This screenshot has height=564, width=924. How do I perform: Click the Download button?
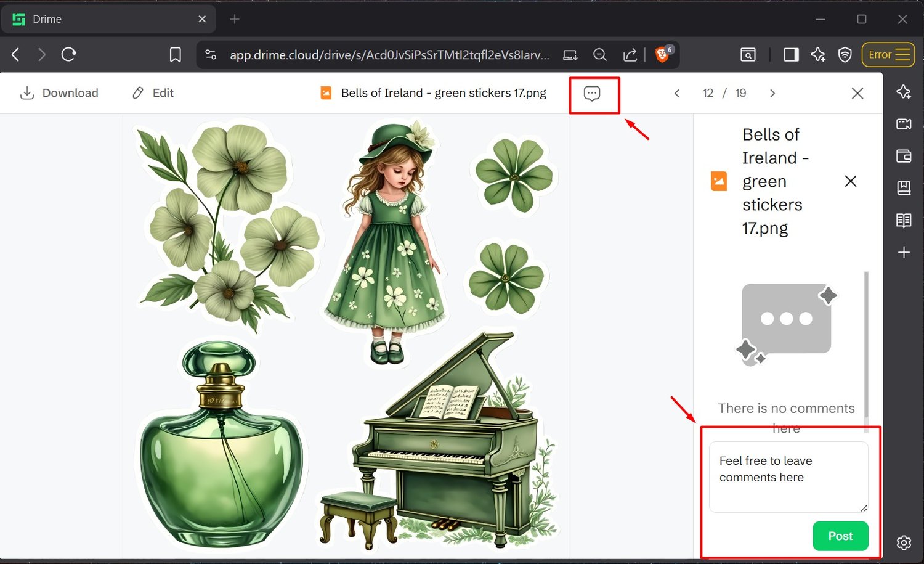point(59,93)
